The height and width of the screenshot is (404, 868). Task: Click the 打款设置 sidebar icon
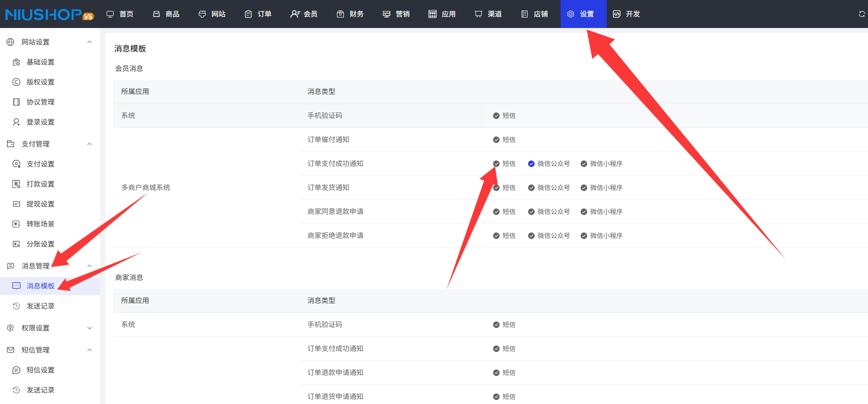click(16, 184)
